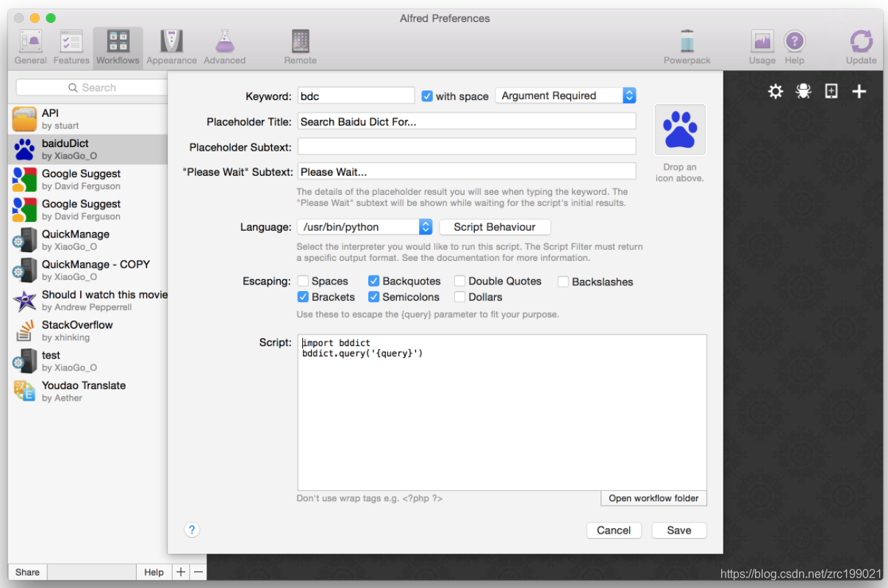Select the Should I watch this movie workflow

[x=87, y=300]
